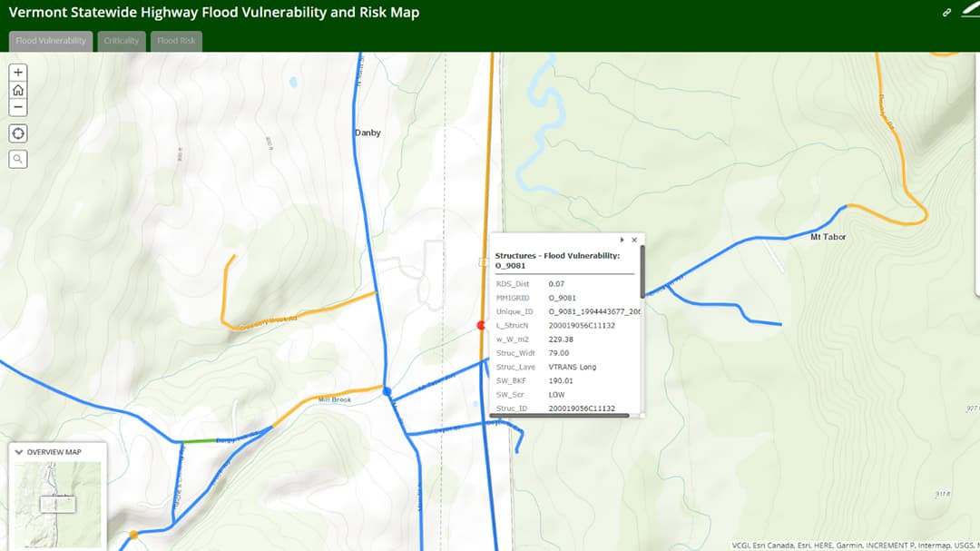Activate the Find My Location icon
Screen dimensions: 980x551
tap(17, 133)
